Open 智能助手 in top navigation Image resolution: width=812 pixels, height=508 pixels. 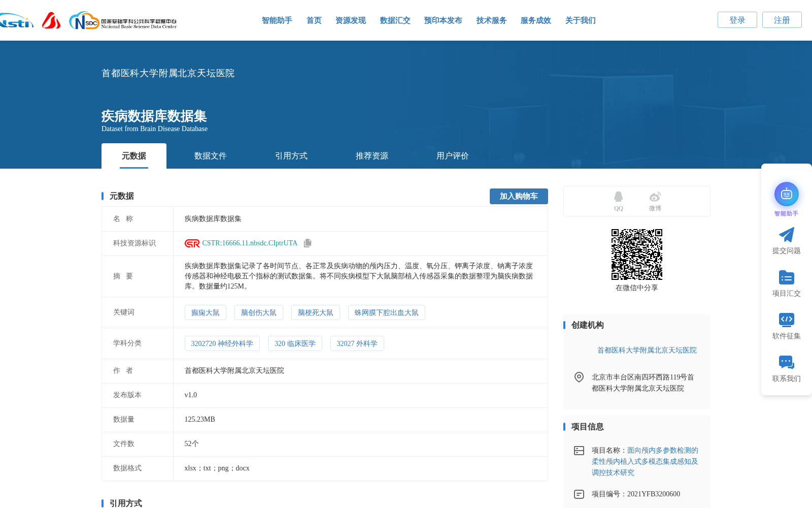(x=277, y=20)
